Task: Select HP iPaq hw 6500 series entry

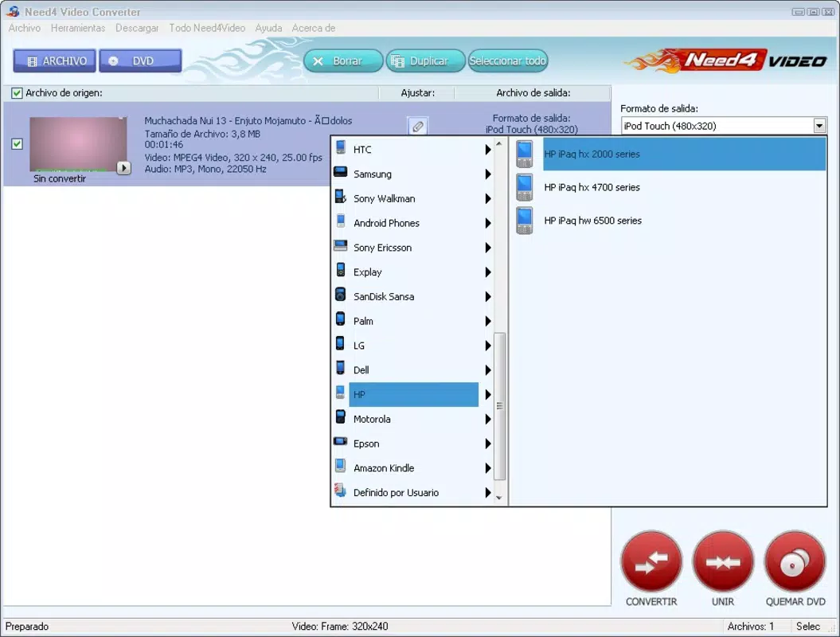Action: coord(684,221)
